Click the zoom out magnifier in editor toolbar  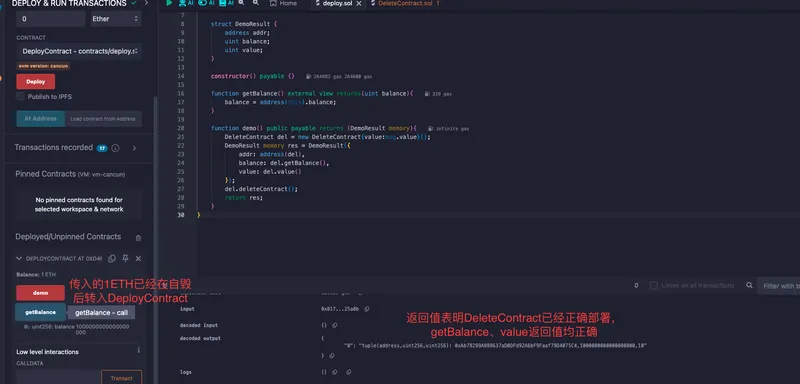(x=241, y=3)
